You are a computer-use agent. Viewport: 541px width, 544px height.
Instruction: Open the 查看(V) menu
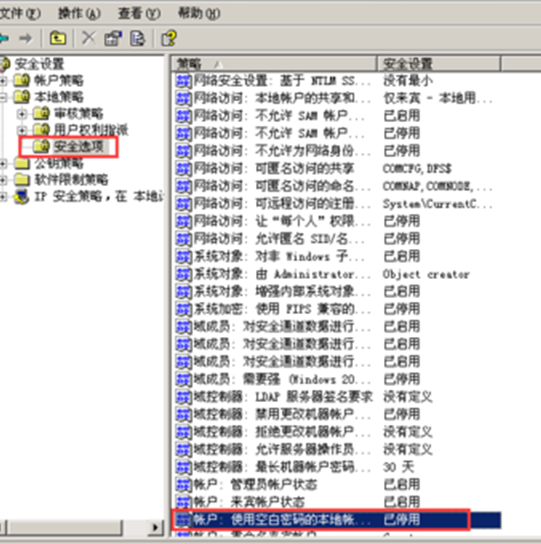[139, 14]
